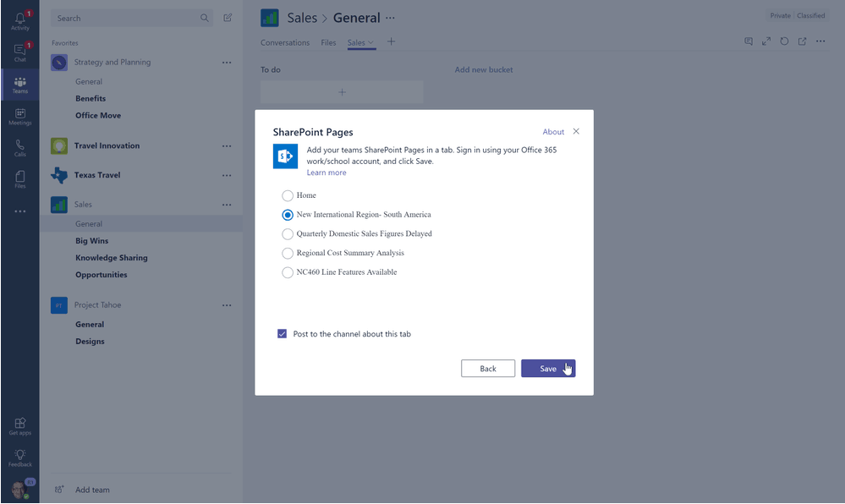Screen dimensions: 845x504
Task: Start a new chat with compose icon
Action: pyautogui.click(x=228, y=18)
